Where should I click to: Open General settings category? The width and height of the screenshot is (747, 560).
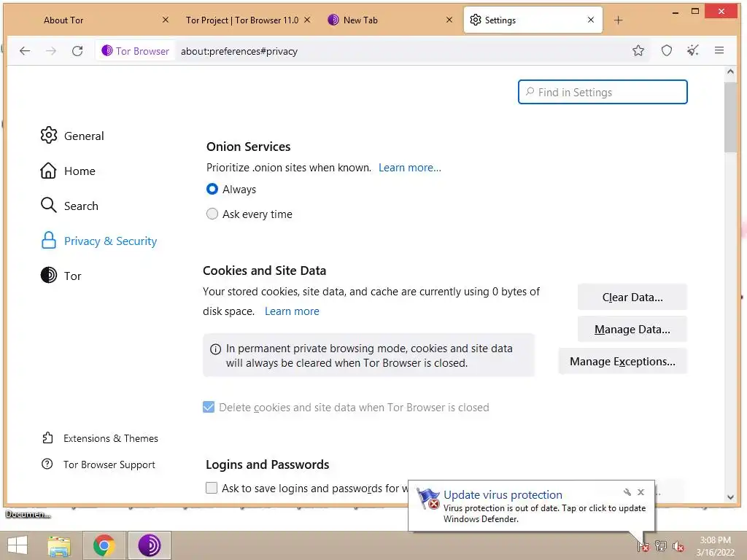click(84, 136)
